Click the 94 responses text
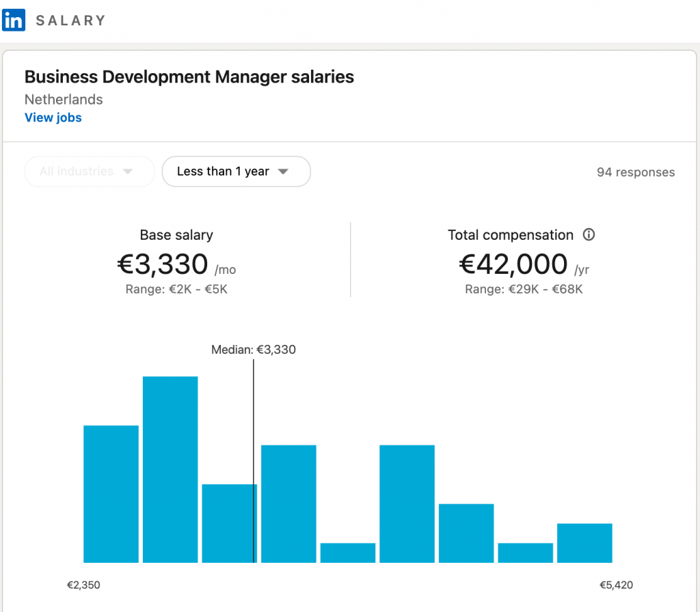The height and width of the screenshot is (612, 700). tap(636, 172)
